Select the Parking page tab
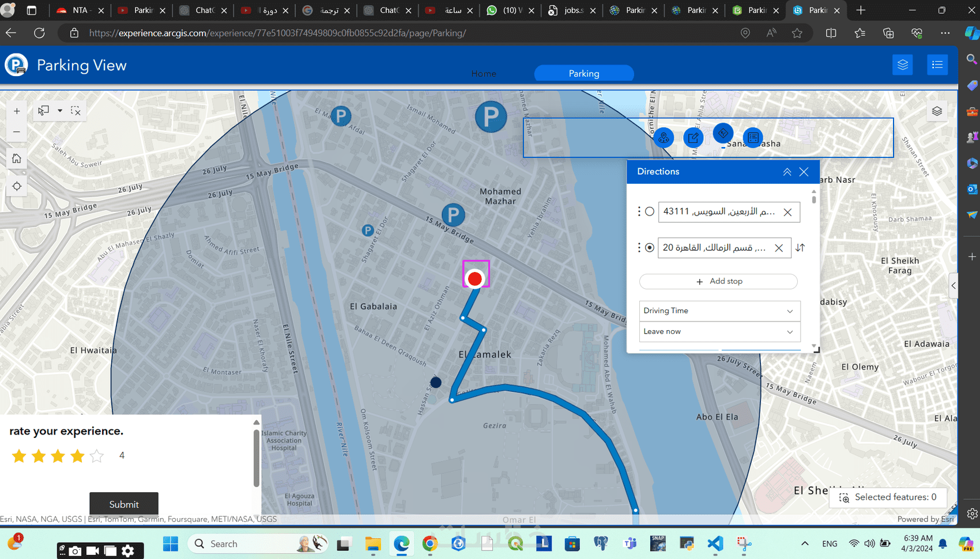This screenshot has height=559, width=980. 584,73
